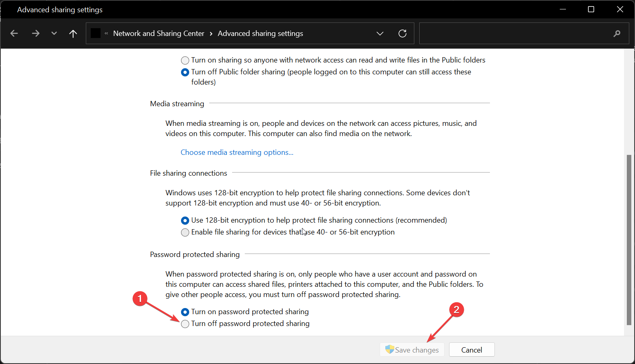Click the Advanced sharing settings breadcrumb

tap(260, 33)
